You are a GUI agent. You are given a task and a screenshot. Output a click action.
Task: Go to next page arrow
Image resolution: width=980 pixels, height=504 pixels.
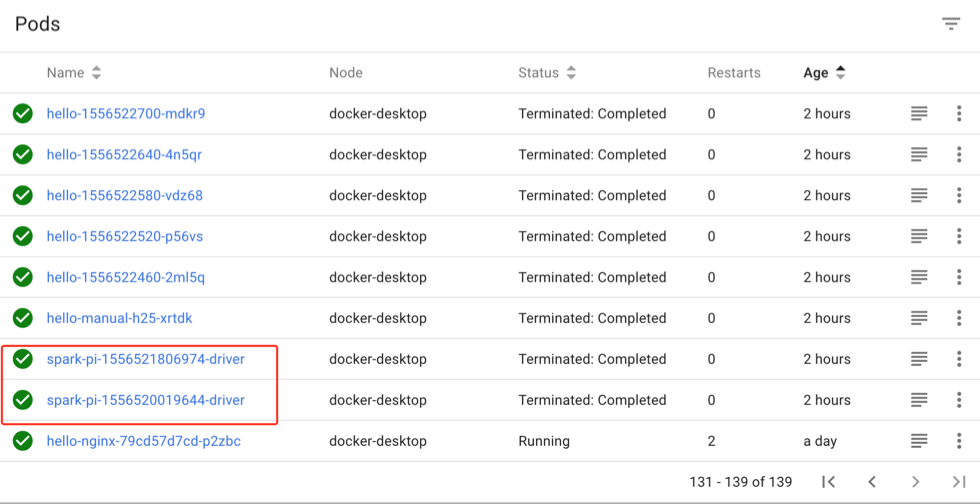916,481
